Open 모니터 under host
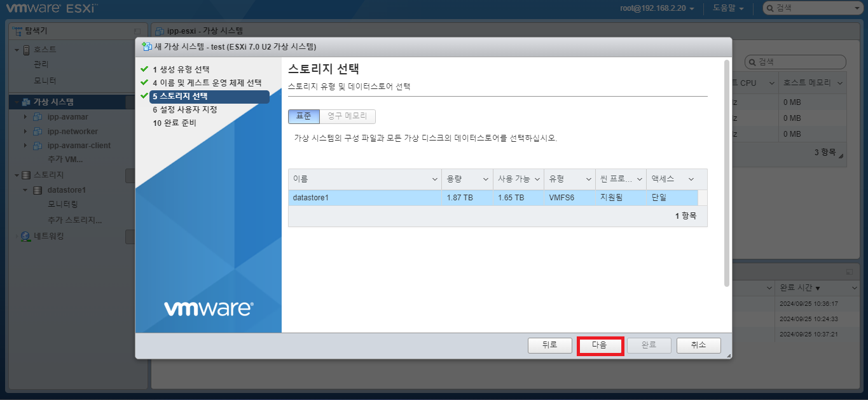This screenshot has width=868, height=400. (45, 81)
